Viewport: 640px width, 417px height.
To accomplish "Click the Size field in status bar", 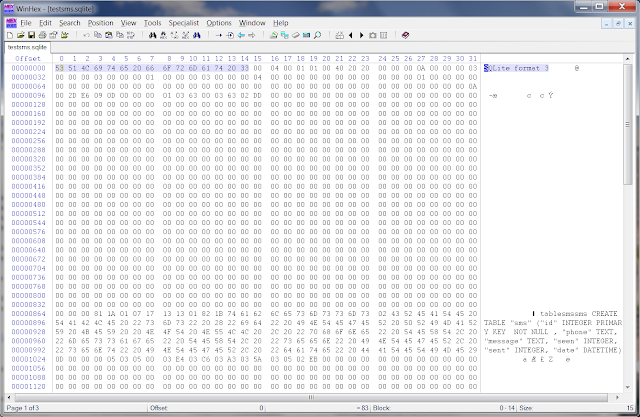I will tap(576, 408).
